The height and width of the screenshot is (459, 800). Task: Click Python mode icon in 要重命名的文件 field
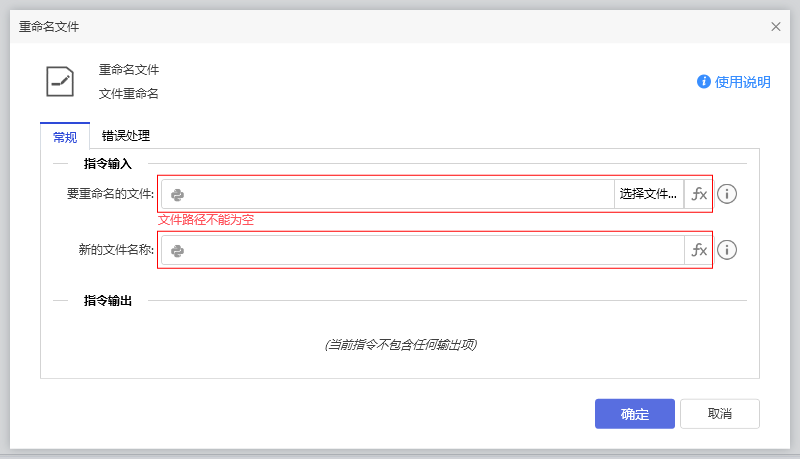point(177,194)
